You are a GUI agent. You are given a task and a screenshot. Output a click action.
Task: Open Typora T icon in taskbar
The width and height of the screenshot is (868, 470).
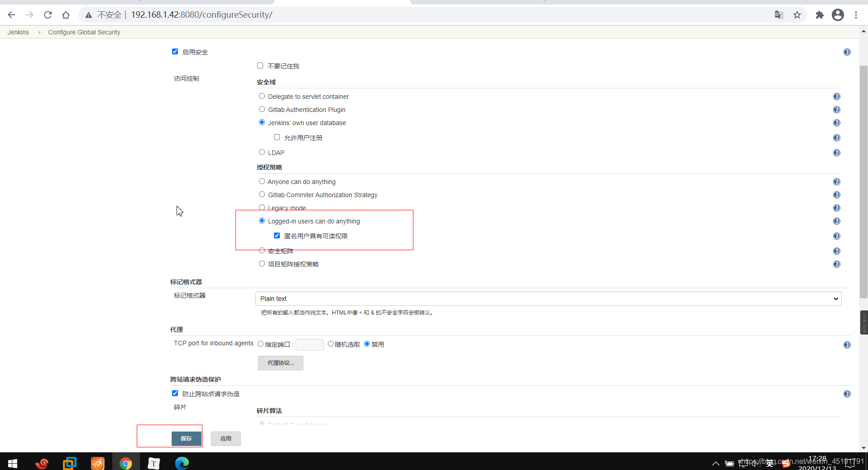coord(154,463)
